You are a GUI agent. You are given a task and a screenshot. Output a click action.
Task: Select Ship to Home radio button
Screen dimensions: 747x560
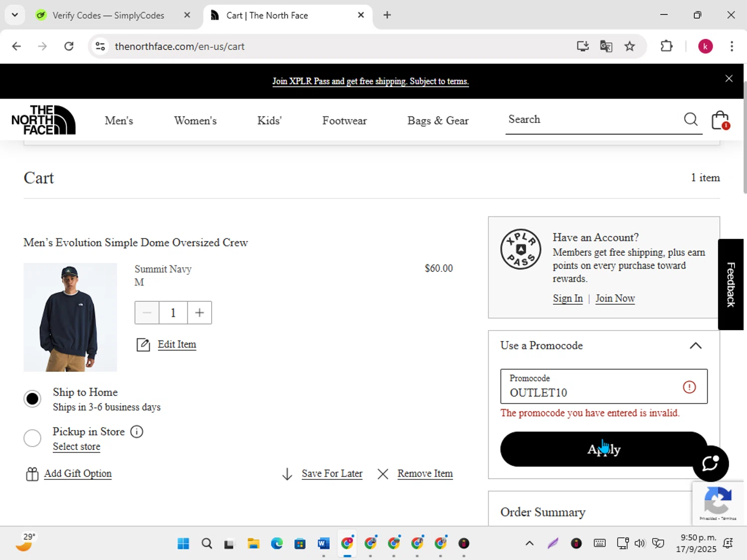[x=32, y=399]
